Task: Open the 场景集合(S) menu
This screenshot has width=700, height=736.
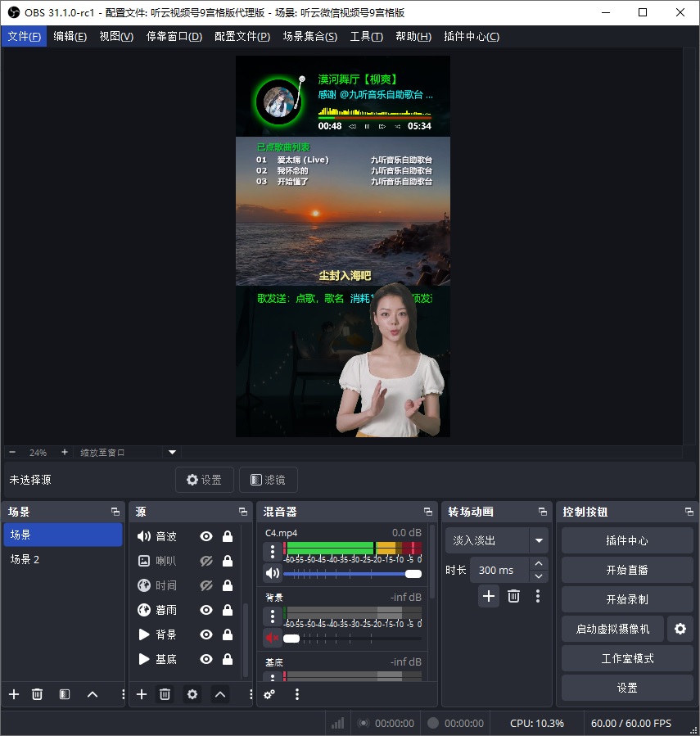Action: 309,36
